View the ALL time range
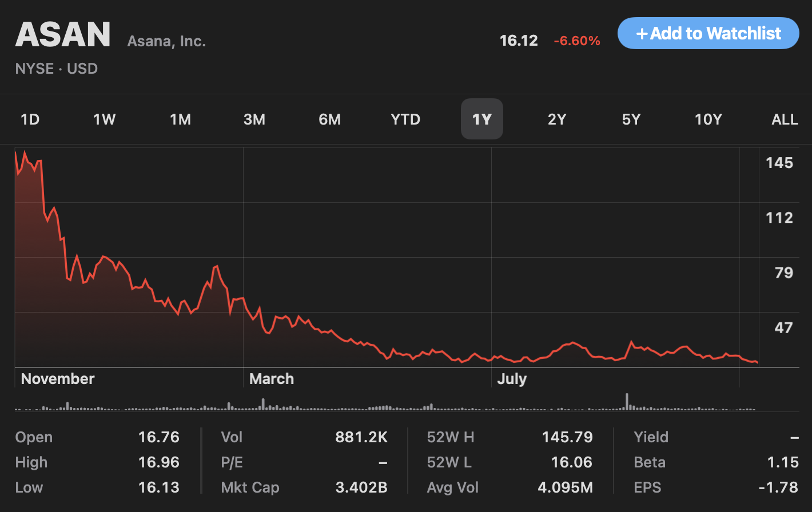 pos(785,119)
